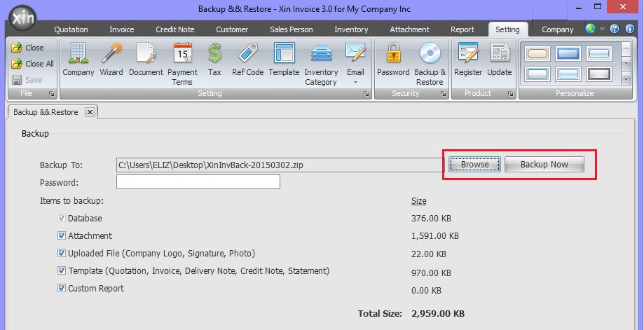Open Ref Code settings
644x330 pixels.
coord(247,60)
